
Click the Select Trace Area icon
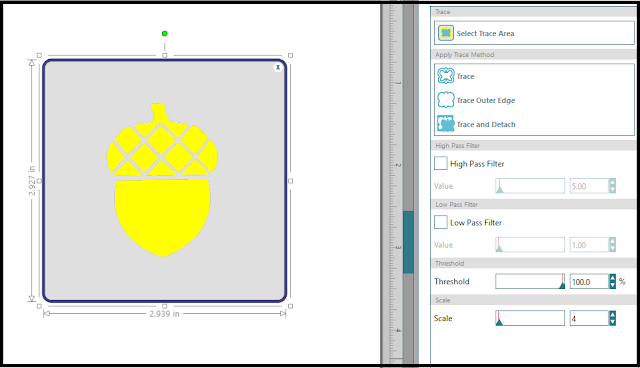point(446,33)
